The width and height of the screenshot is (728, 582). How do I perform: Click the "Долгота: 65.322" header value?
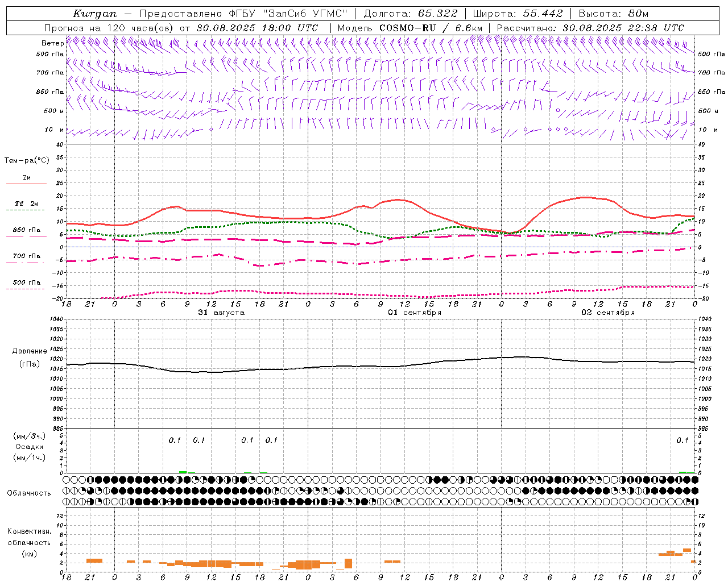click(x=411, y=14)
